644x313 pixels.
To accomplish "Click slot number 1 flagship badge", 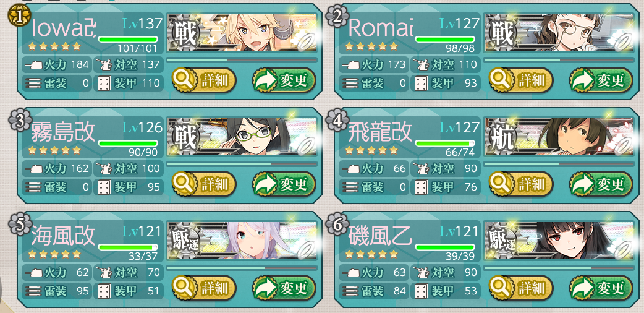I will coord(17,17).
